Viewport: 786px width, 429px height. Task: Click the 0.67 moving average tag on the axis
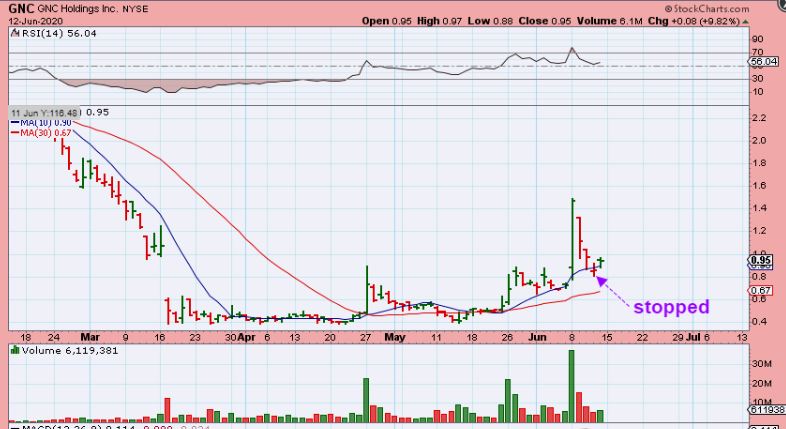760,291
